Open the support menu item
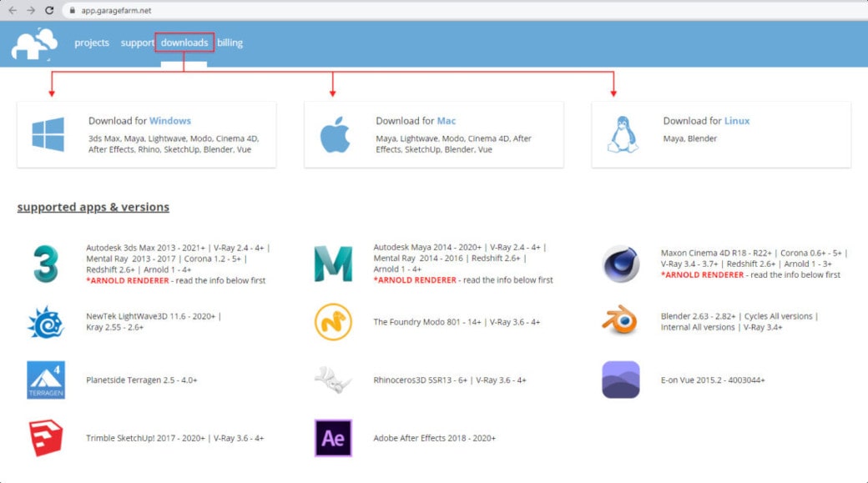 pos(137,43)
